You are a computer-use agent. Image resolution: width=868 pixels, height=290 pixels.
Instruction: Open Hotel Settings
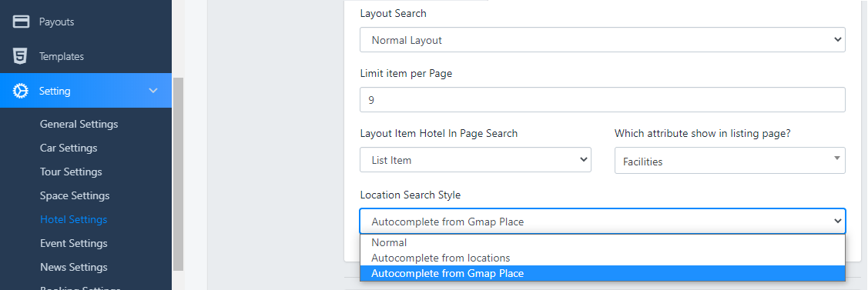point(74,219)
